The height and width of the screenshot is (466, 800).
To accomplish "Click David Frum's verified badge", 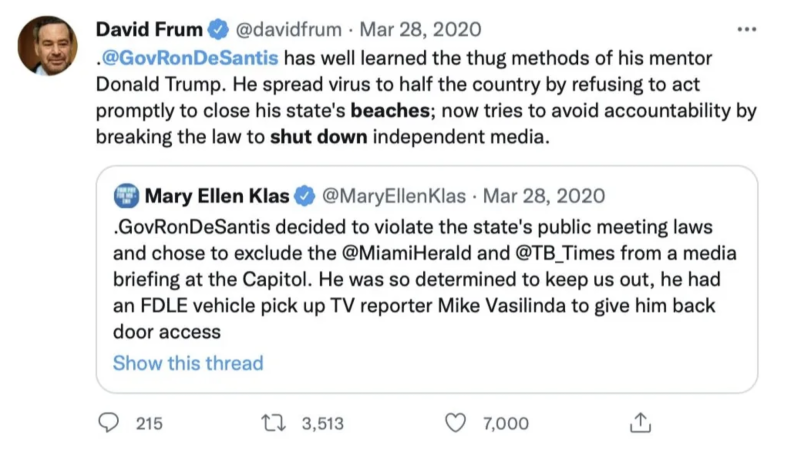I will 219,30.
